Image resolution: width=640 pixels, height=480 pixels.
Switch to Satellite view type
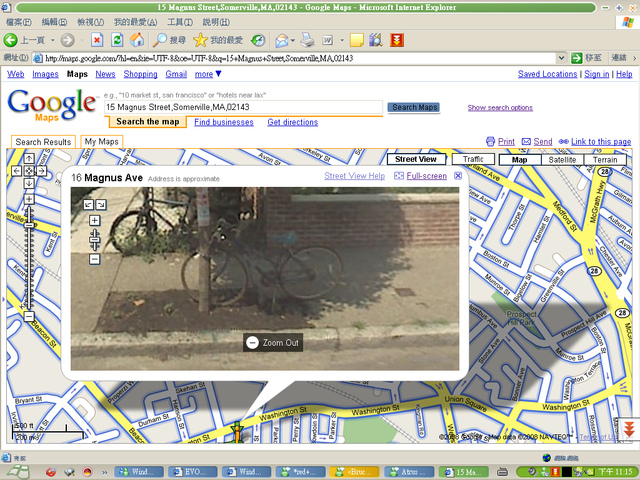coord(562,160)
